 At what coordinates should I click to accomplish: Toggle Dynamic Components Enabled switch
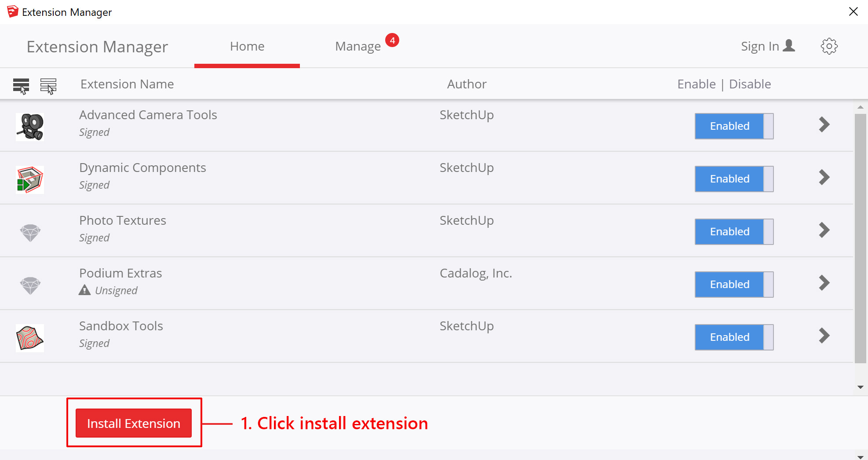pos(734,179)
